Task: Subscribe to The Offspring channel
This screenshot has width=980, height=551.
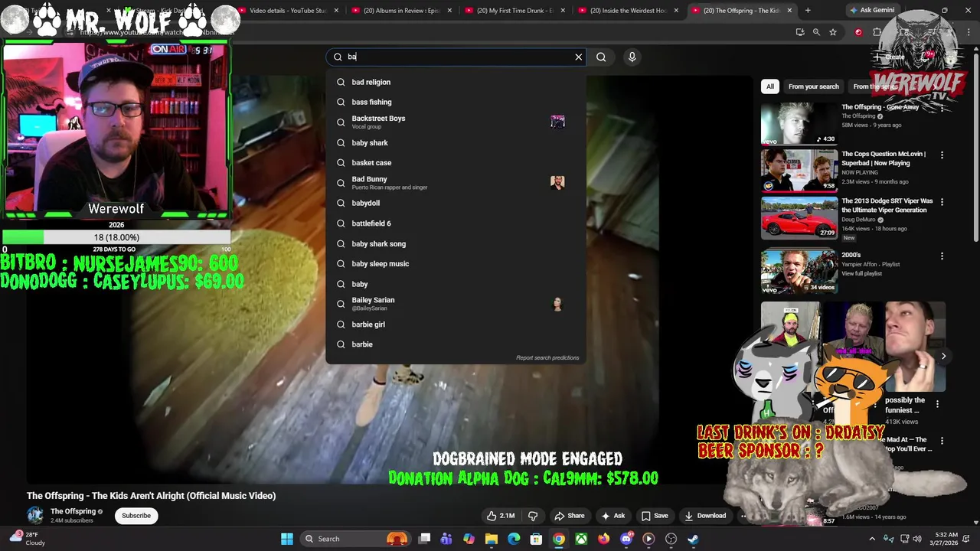Action: click(136, 516)
